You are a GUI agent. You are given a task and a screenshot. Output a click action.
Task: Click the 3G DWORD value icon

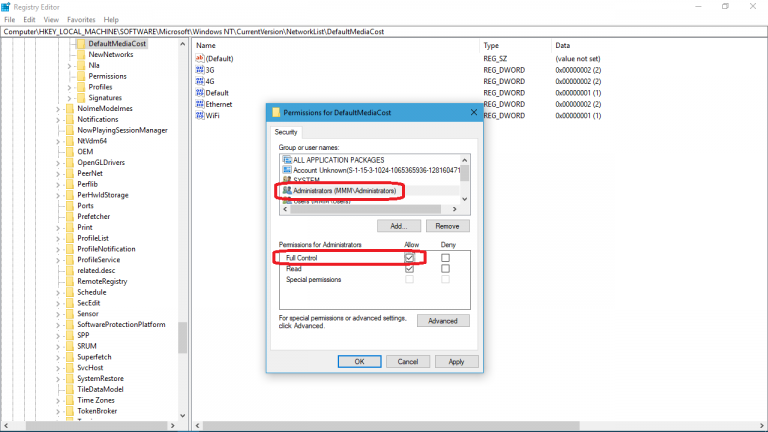(x=200, y=70)
